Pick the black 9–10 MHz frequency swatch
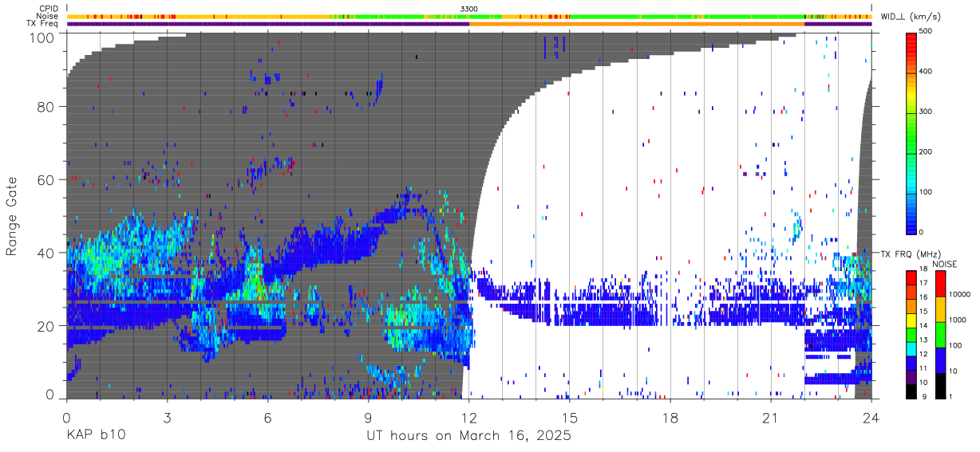Image resolution: width=980 pixels, height=452 pixels. [x=912, y=391]
